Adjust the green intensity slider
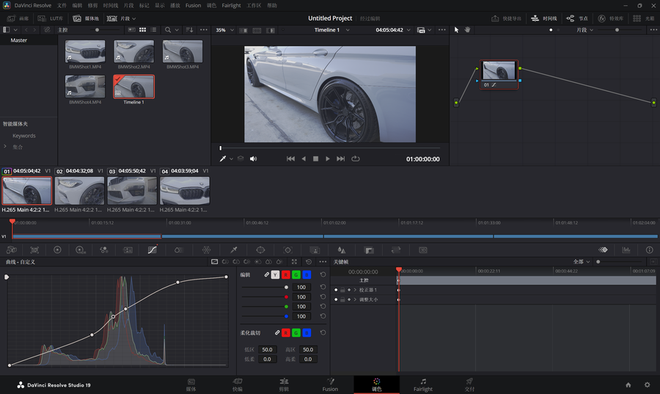Viewport: 660px width, 394px height. pyautogui.click(x=265, y=306)
